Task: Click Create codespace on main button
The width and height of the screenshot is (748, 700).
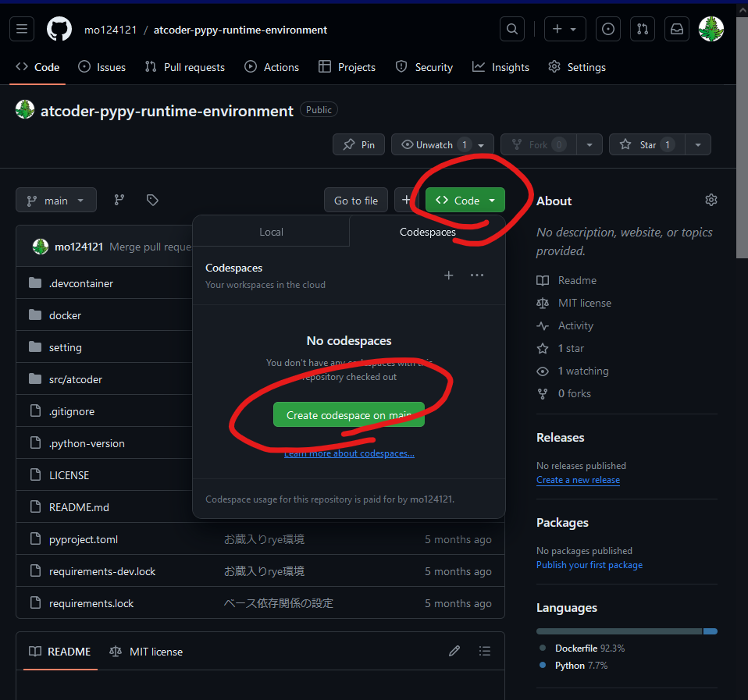Action: click(349, 415)
